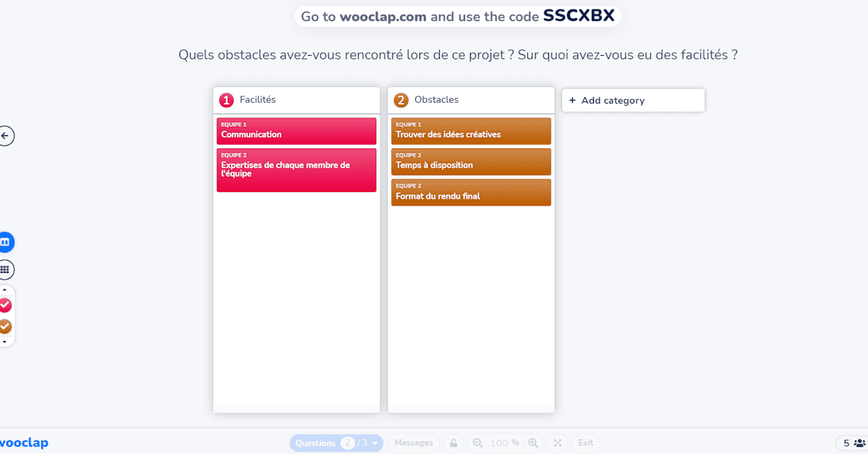The height and width of the screenshot is (454, 868).
Task: Click the small down arrow below category checkmarks
Action: (x=4, y=341)
